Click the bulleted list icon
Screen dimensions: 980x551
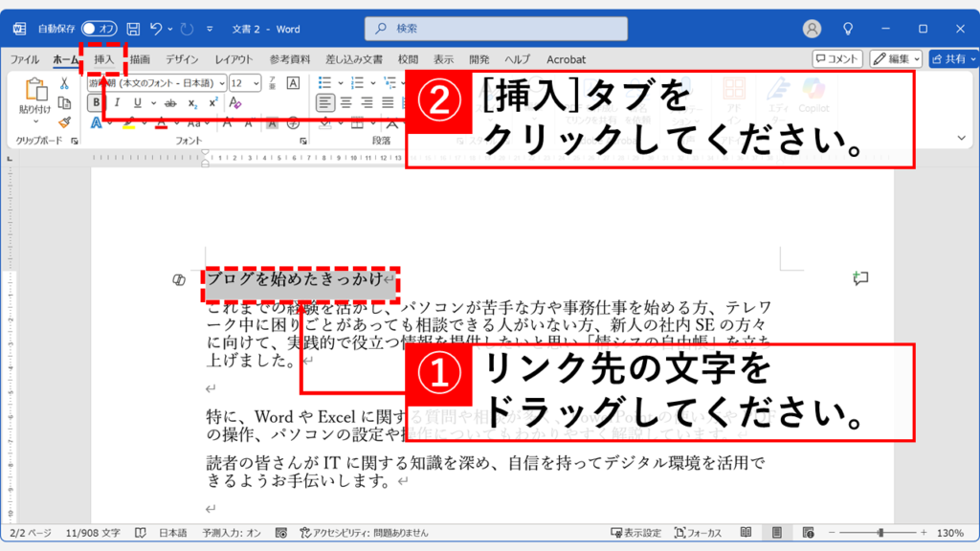[x=324, y=83]
